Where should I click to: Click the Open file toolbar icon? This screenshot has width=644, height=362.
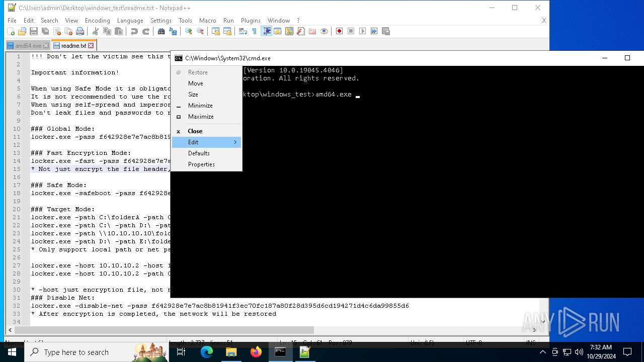click(x=22, y=31)
